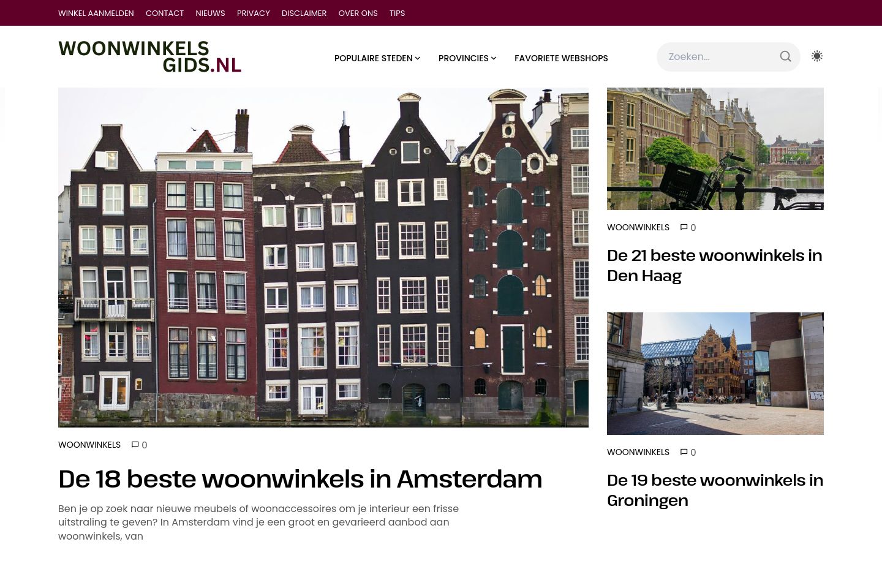This screenshot has width=882, height=588.
Task: Click comment icon under the Amsterdam article
Action: coord(135,445)
